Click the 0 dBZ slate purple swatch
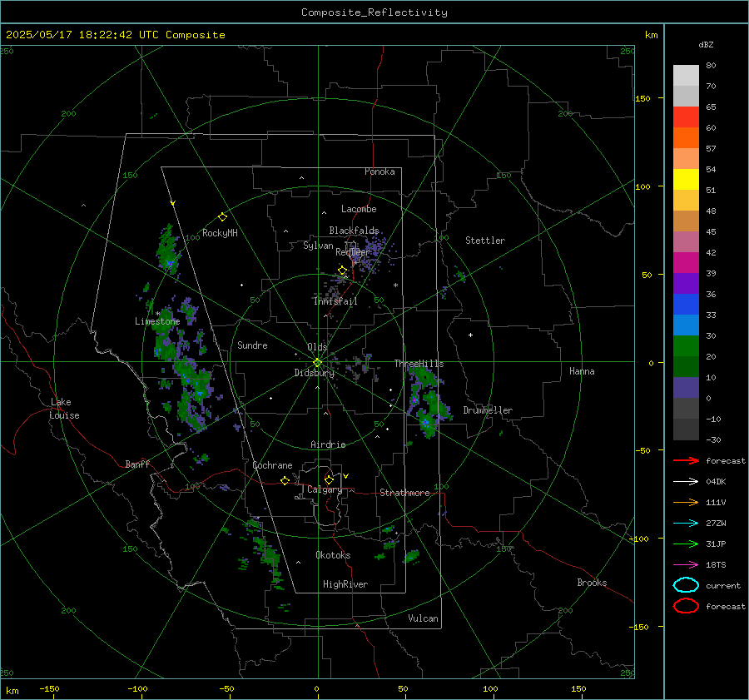This screenshot has width=749, height=700. [x=686, y=388]
